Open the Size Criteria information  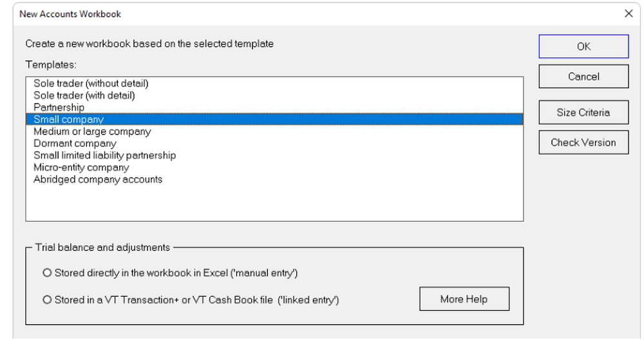tap(583, 113)
